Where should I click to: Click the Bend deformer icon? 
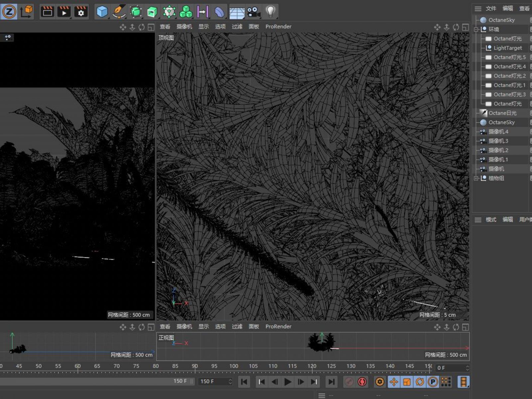[219, 12]
